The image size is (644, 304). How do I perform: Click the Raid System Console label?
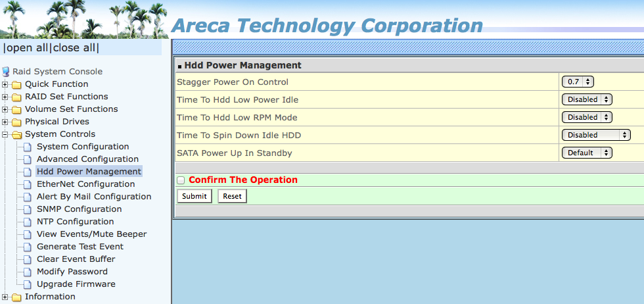(x=58, y=72)
